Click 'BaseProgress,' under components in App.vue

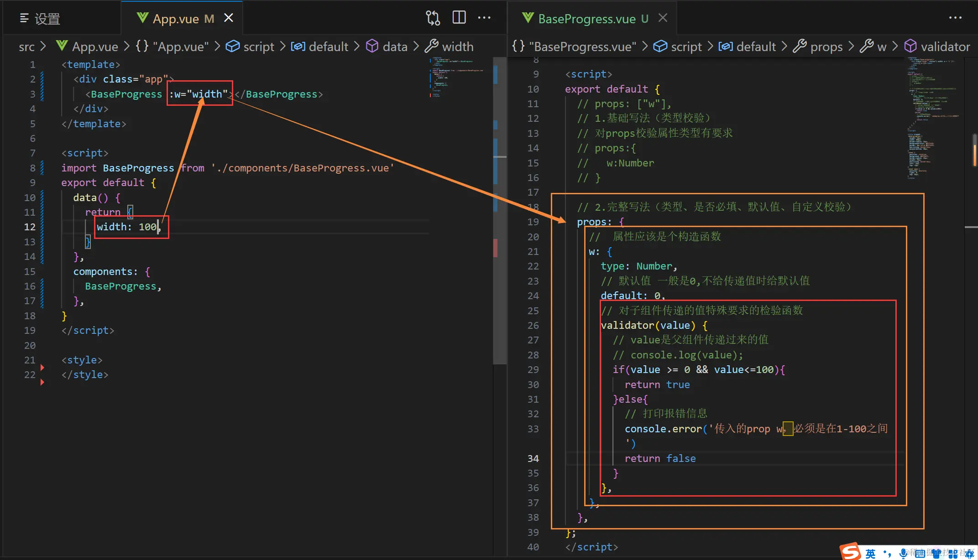coord(123,286)
